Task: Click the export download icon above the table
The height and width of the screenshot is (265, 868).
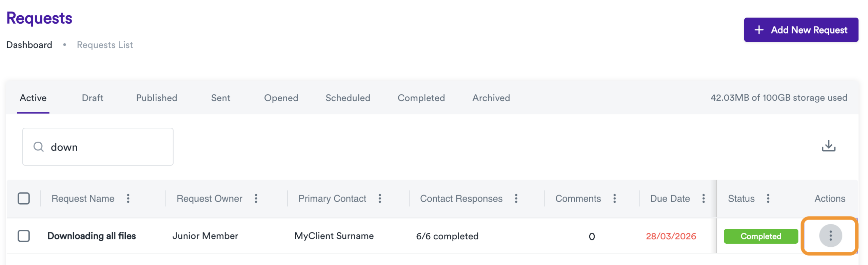Action: 829,146
